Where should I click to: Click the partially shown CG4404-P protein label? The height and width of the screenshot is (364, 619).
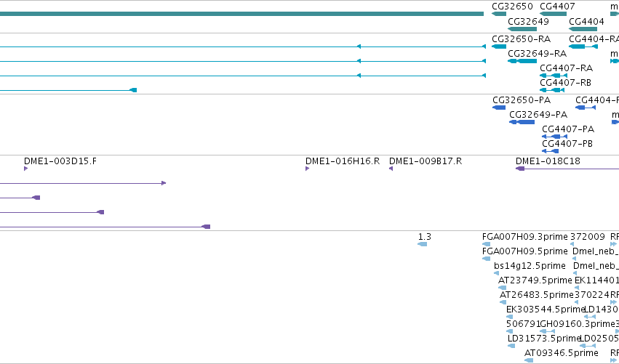(x=597, y=100)
